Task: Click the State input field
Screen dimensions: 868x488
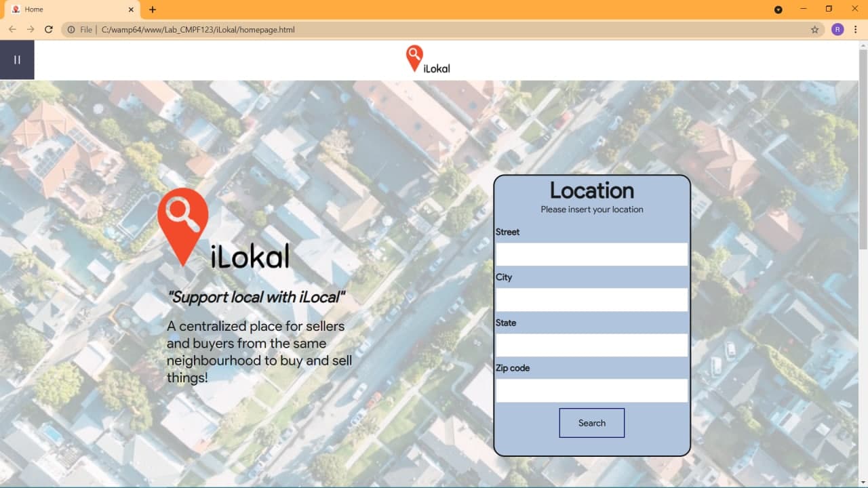Action: [591, 345]
